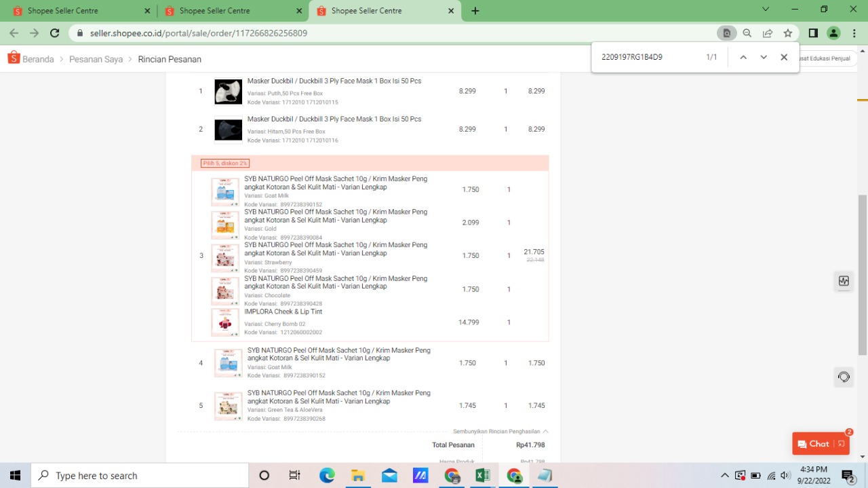Click the Chrome forward arrow
The image size is (868, 488).
[35, 33]
